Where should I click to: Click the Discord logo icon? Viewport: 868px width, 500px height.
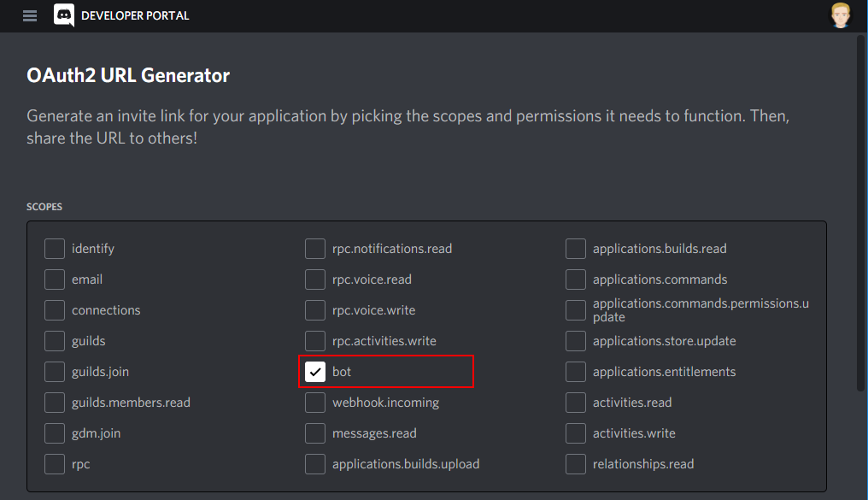click(x=64, y=15)
